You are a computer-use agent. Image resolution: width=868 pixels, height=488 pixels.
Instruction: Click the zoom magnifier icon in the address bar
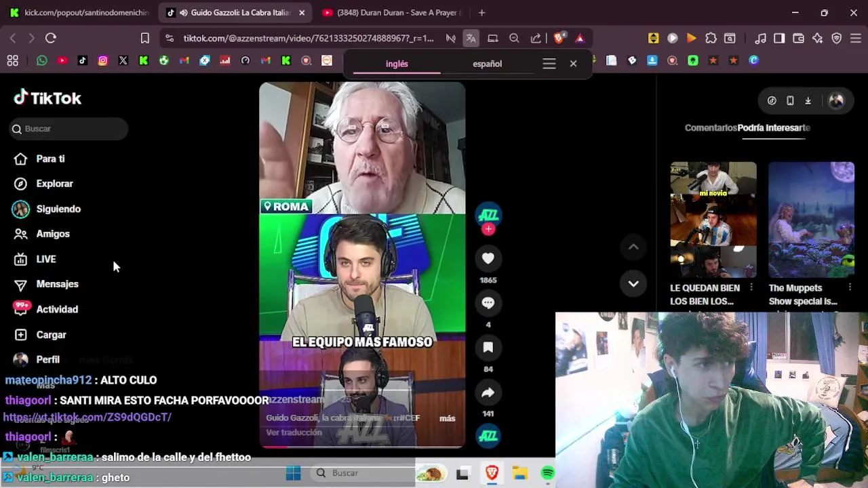514,38
